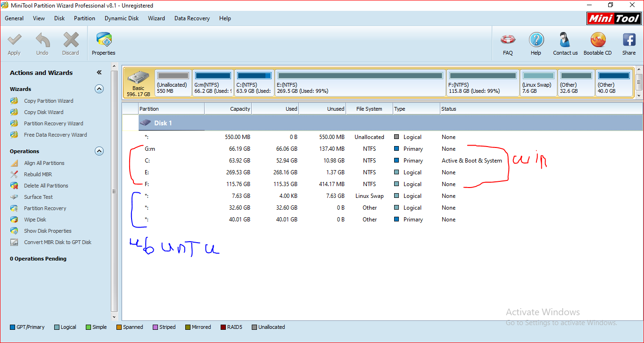Select the Rebuild MBR operation
Image resolution: width=644 pixels, height=343 pixels.
[x=38, y=174]
